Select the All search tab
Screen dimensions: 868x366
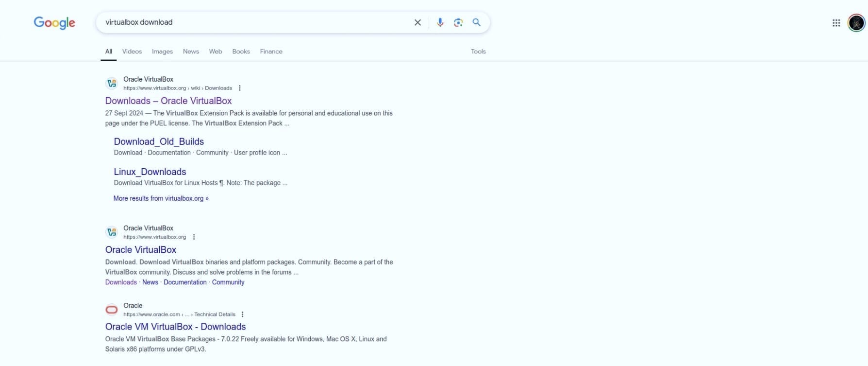(x=109, y=52)
